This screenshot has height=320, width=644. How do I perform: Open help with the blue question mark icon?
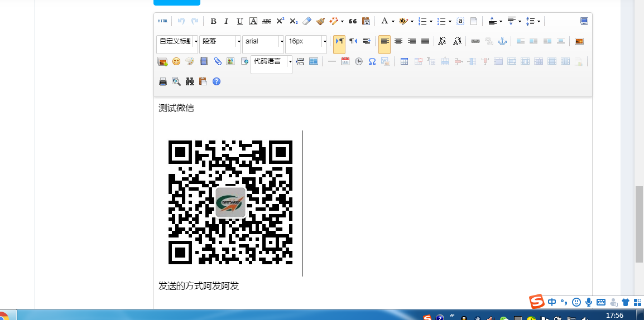point(217,81)
